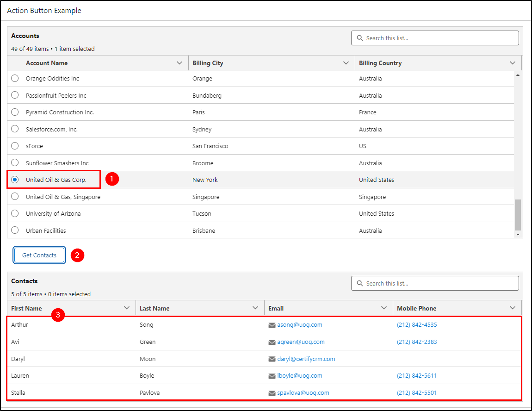Click the envelope icon beside spavlova@uog.com
Viewport: 532px width, 411px height.
coord(272,393)
